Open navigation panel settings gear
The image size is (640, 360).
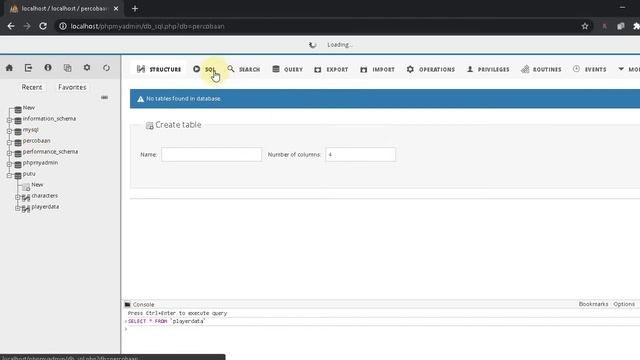click(87, 68)
